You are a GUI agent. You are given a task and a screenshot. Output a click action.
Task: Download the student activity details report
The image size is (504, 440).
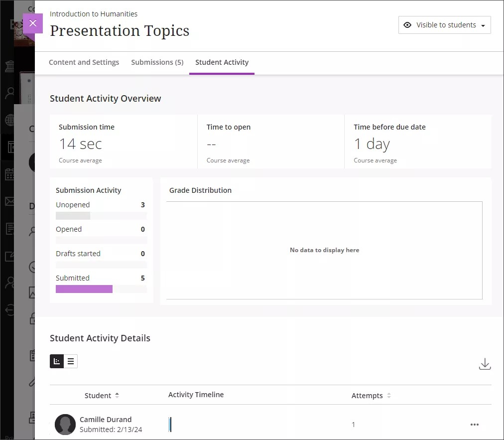click(485, 364)
